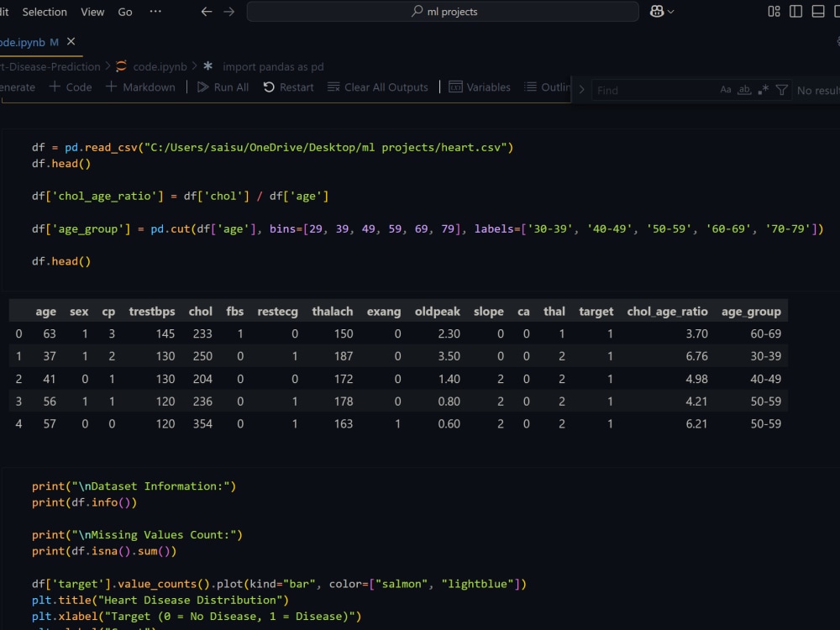The width and height of the screenshot is (840, 630).
Task: Click the 60-69 age group cell
Action: tap(765, 333)
